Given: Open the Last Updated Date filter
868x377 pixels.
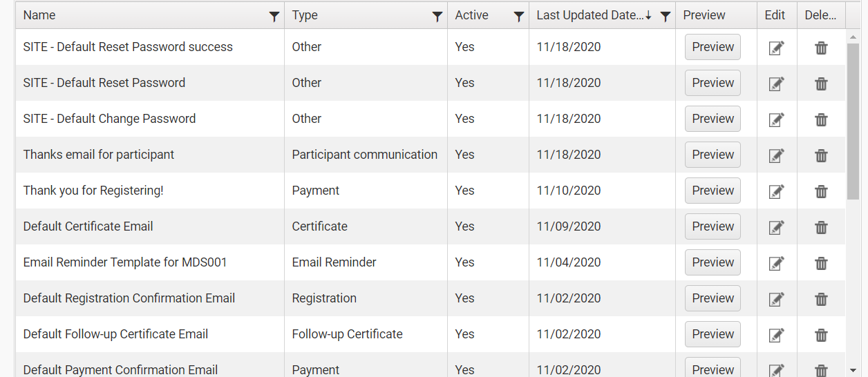Looking at the screenshot, I should [666, 17].
